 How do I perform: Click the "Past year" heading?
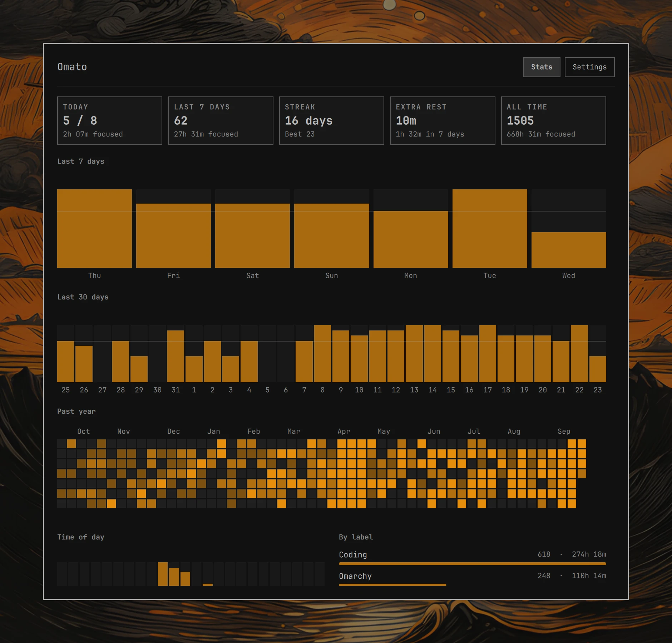click(76, 412)
